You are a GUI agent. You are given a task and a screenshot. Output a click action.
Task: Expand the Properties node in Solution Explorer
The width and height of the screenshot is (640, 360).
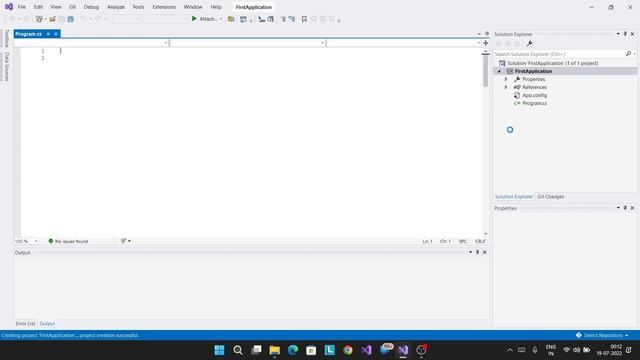[x=506, y=79]
